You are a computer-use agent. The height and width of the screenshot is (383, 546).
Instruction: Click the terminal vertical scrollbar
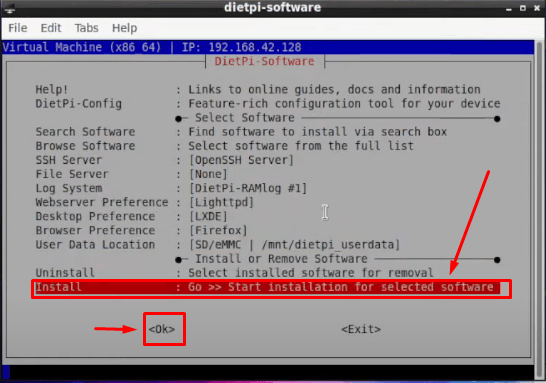(539, 209)
